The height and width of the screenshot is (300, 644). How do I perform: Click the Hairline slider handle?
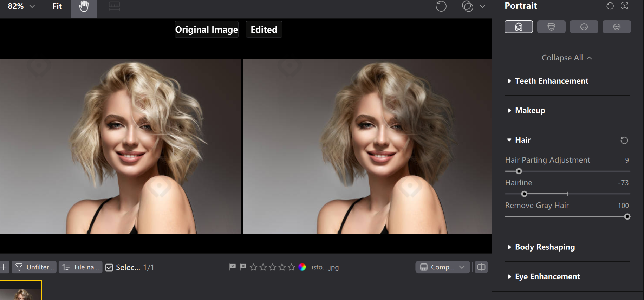click(524, 194)
